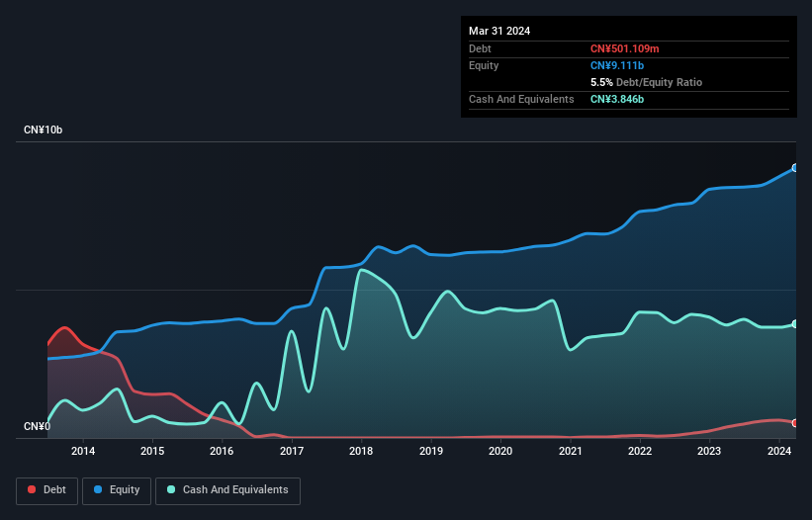Image resolution: width=812 pixels, height=520 pixels.
Task: Toggle Cash And Equivalents legend button
Action: click(x=227, y=490)
